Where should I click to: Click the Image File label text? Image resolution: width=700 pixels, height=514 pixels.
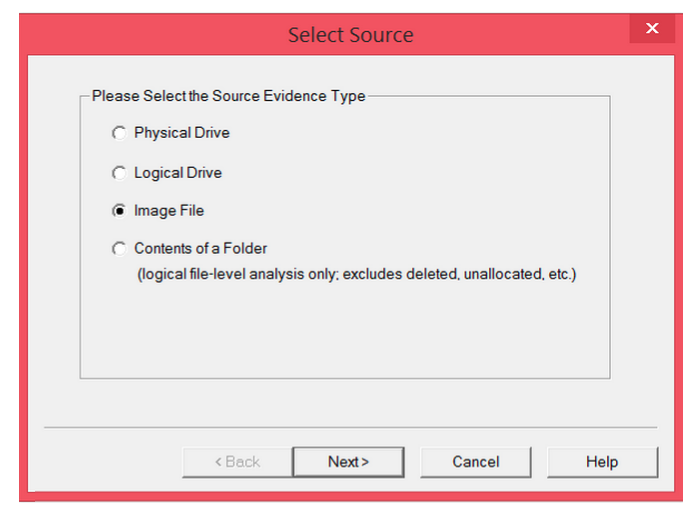point(168,211)
